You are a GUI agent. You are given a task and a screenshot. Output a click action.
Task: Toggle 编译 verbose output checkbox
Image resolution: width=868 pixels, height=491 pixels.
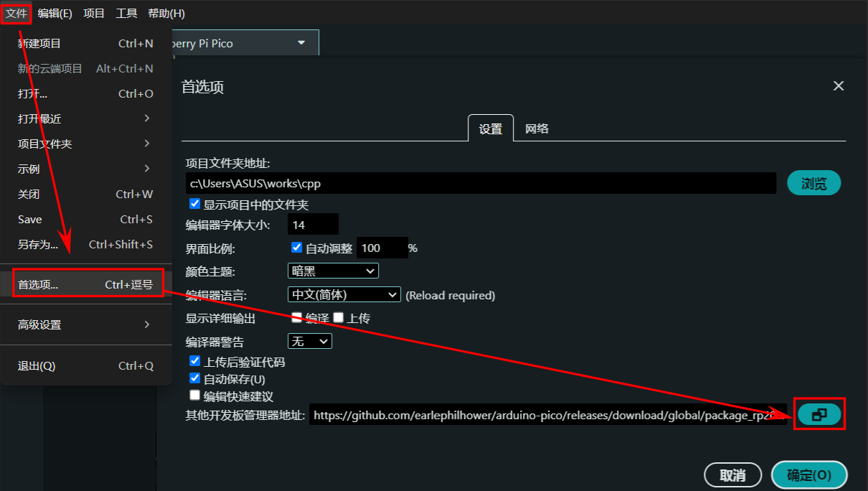(296, 317)
